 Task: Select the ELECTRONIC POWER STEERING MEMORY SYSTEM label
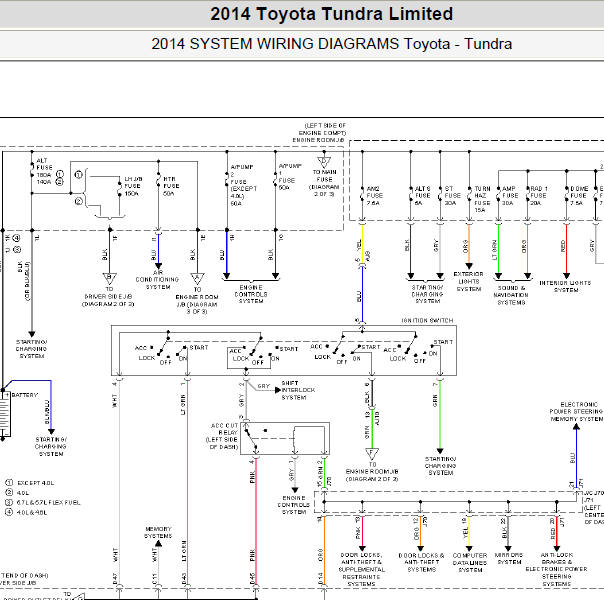576,412
